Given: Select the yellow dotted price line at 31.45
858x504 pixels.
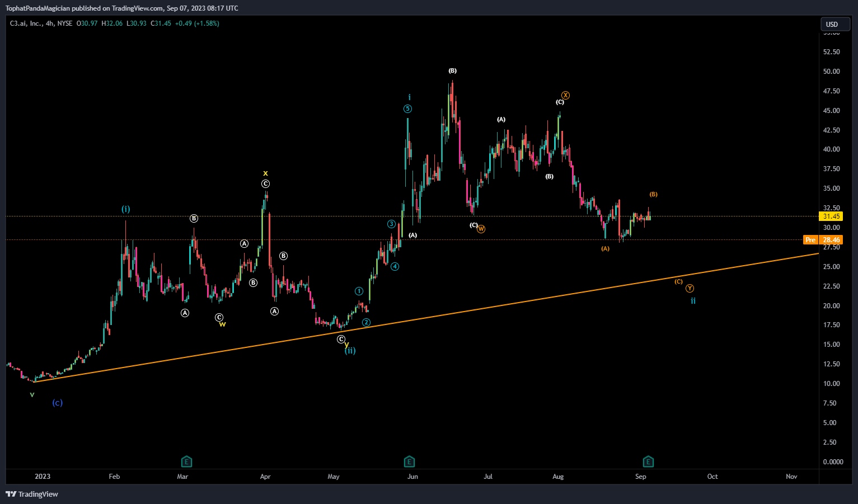Looking at the screenshot, I should (x=412, y=216).
